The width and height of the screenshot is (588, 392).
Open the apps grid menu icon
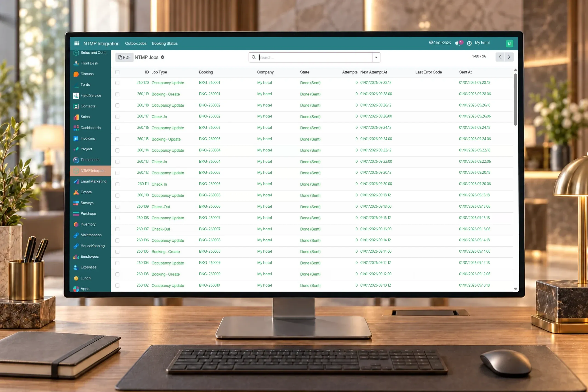click(77, 43)
